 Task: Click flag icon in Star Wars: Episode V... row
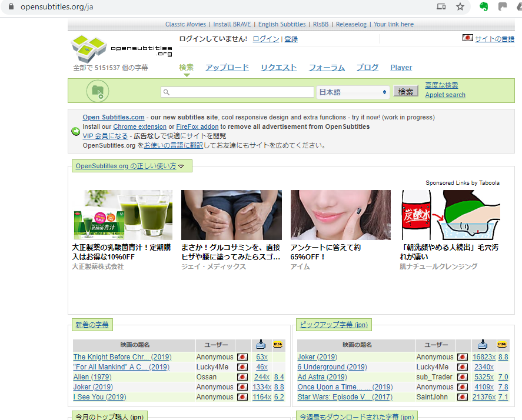(x=463, y=397)
